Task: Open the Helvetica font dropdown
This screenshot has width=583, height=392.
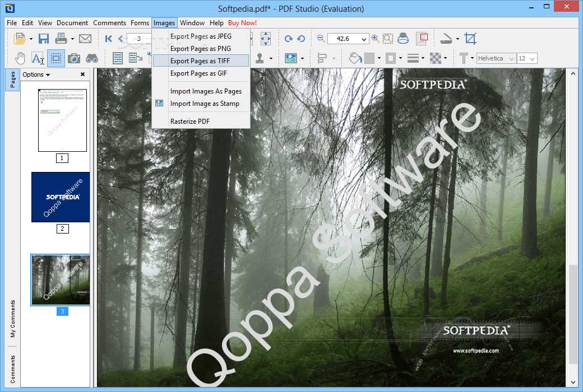Action: point(512,59)
